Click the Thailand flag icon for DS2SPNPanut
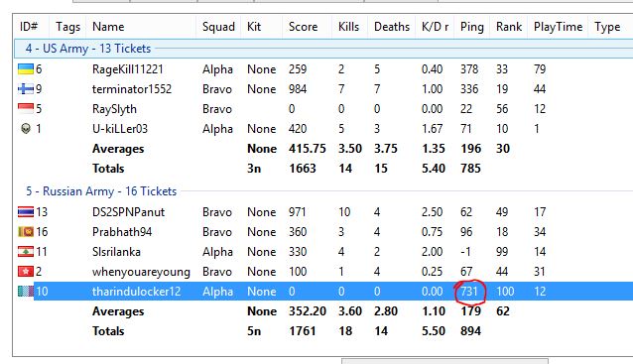 [x=26, y=212]
